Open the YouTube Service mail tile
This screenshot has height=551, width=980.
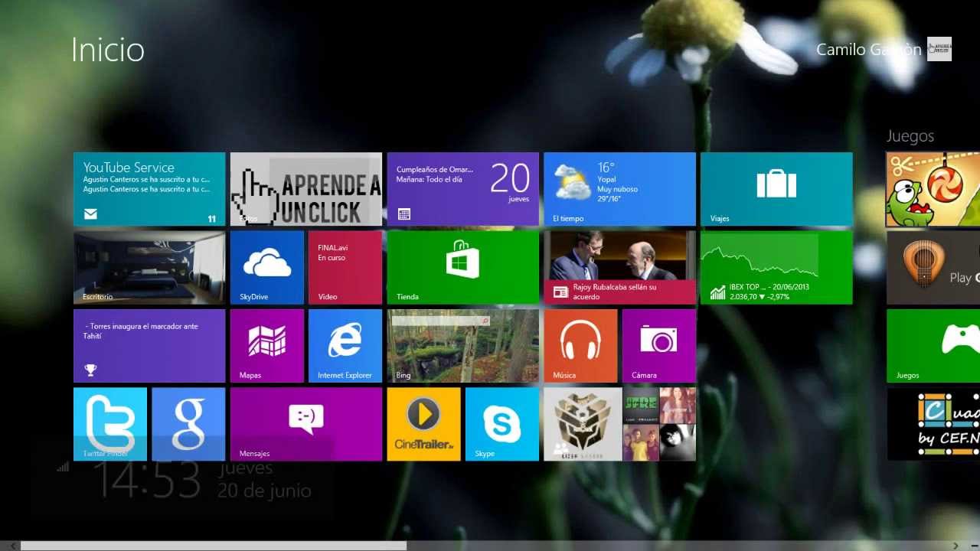tap(149, 189)
